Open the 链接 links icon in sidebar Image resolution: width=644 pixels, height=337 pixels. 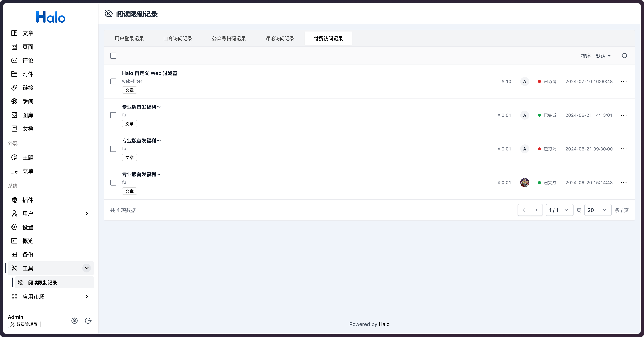point(14,88)
